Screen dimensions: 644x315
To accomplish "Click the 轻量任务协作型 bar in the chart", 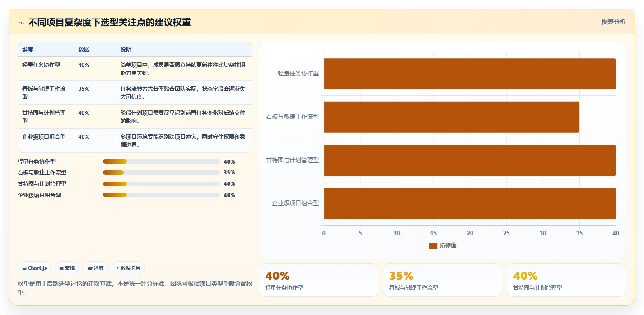I will point(470,74).
